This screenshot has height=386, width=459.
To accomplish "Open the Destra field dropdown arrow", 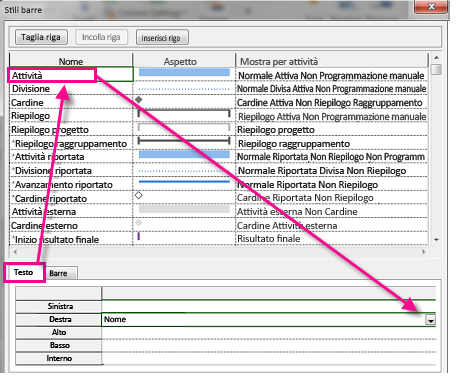I will 430,320.
